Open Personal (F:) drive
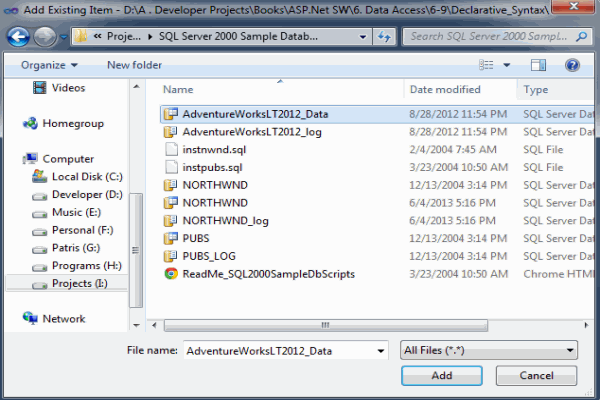The height and width of the screenshot is (400, 600). pyautogui.click(x=83, y=230)
